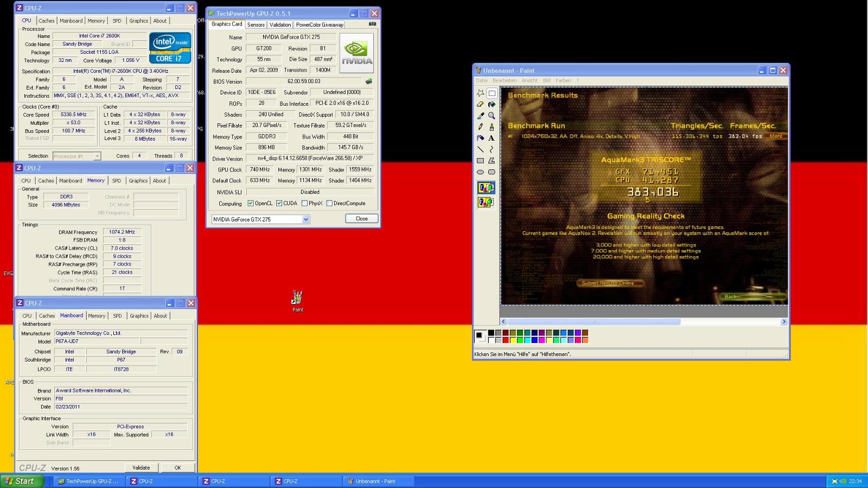
Task: Select the Pick Color eyedropper tool
Action: click(x=480, y=116)
